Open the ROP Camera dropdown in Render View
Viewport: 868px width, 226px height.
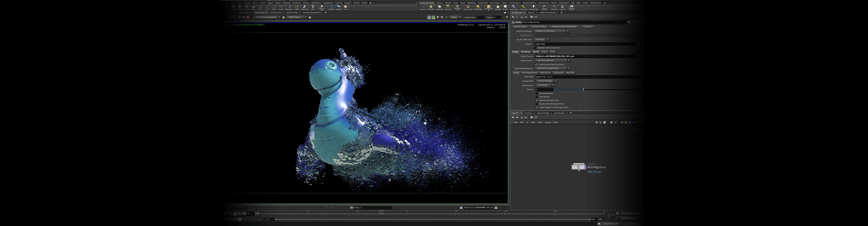click(297, 17)
